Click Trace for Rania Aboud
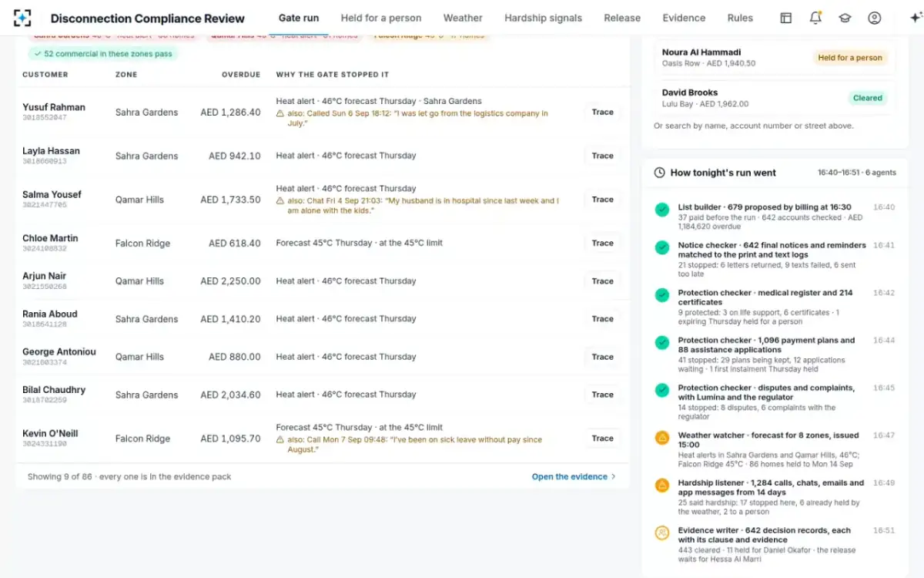 (603, 319)
